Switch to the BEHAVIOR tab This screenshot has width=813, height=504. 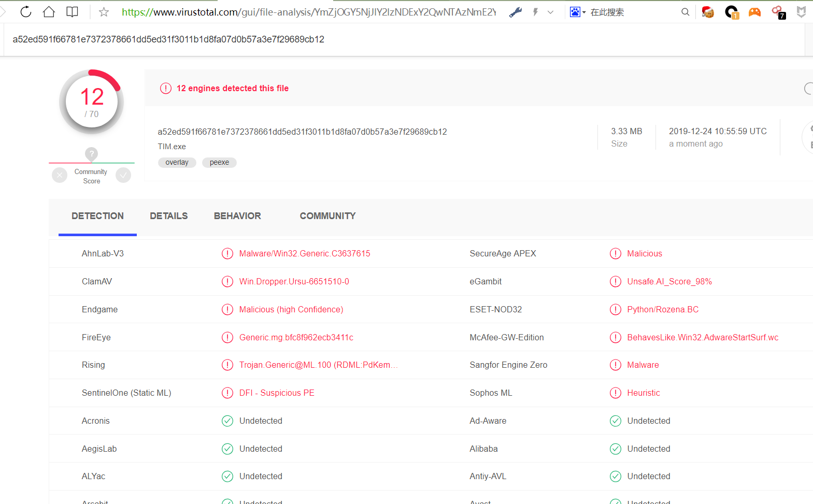point(237,216)
